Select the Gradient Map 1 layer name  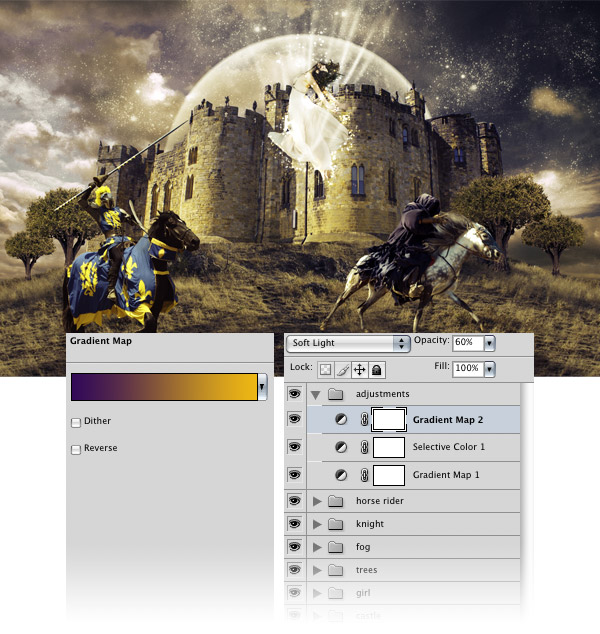[x=446, y=475]
